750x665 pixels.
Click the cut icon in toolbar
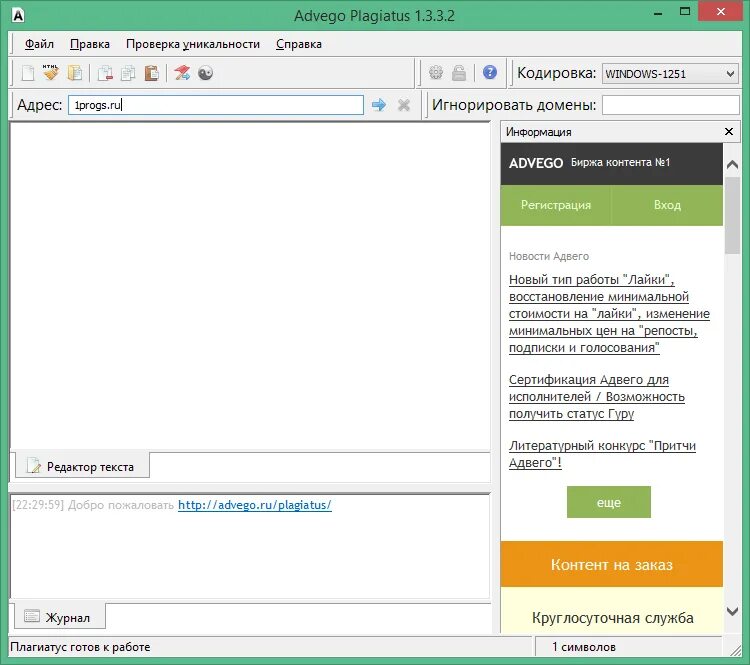(x=105, y=73)
